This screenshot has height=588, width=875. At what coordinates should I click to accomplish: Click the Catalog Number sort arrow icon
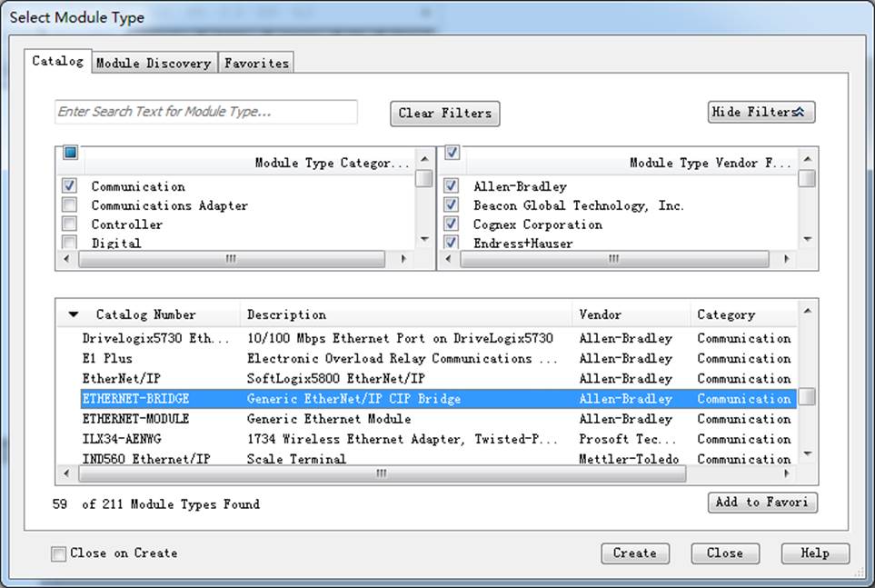[73, 314]
